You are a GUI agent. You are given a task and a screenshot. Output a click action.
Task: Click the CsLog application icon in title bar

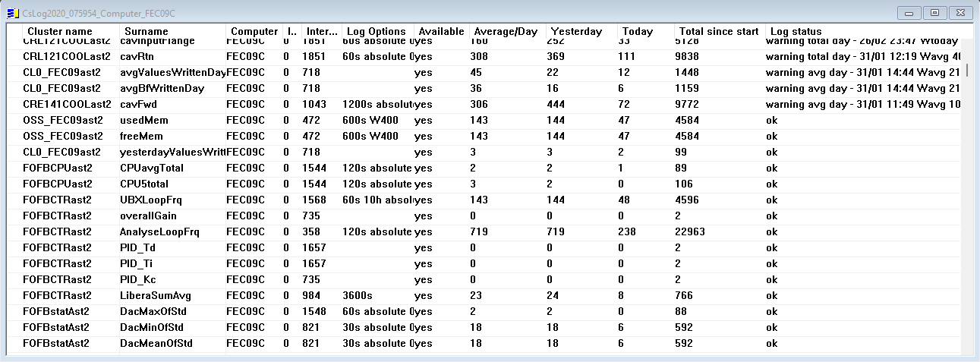(11, 12)
